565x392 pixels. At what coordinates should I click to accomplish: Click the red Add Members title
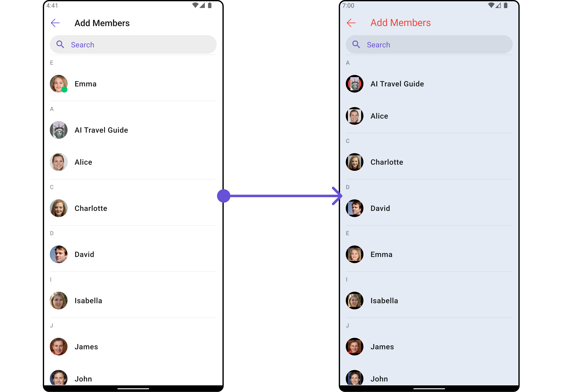[400, 23]
